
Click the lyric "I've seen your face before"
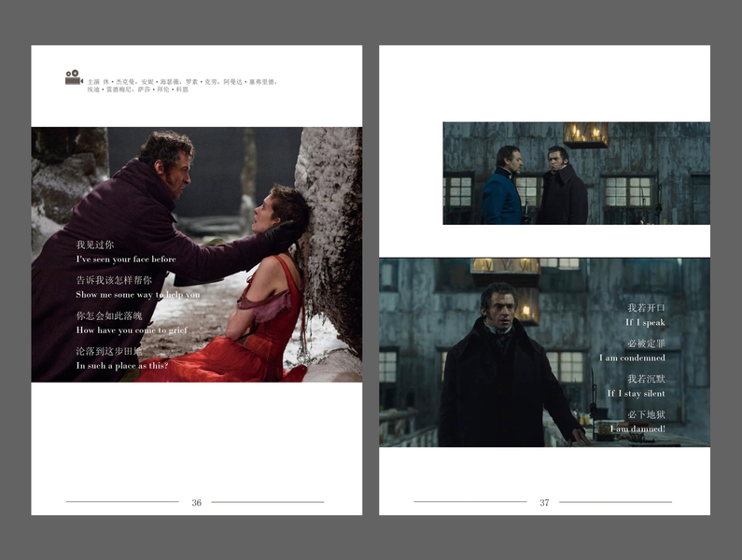pyautogui.click(x=126, y=259)
